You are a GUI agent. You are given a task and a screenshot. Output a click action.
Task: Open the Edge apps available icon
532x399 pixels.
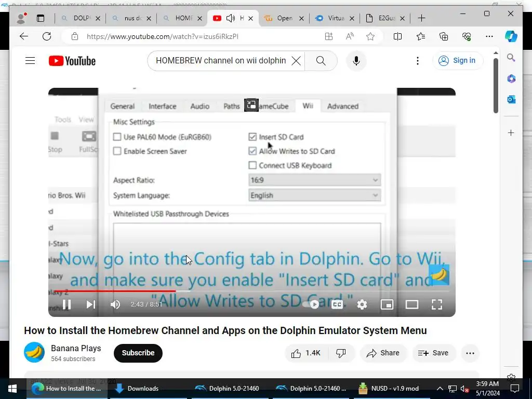coord(329,36)
